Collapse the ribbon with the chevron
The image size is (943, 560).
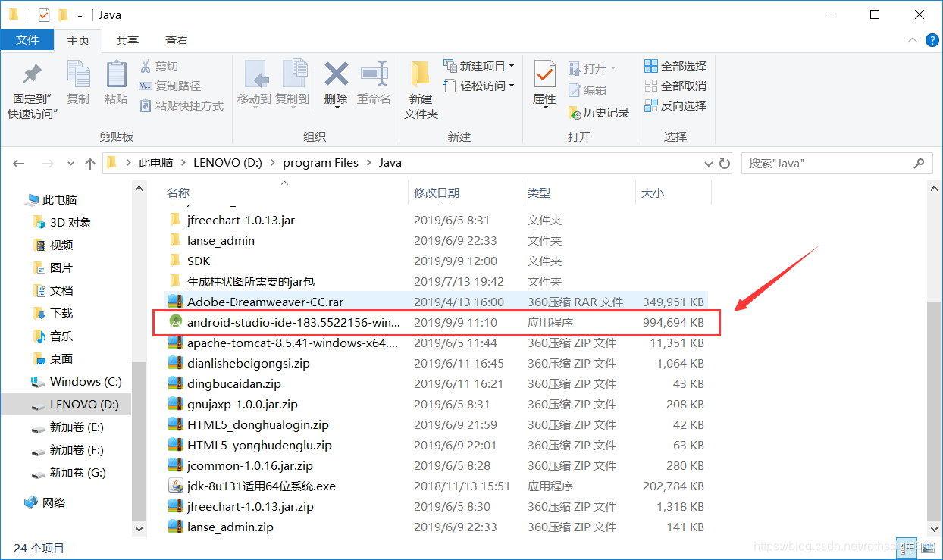point(912,40)
